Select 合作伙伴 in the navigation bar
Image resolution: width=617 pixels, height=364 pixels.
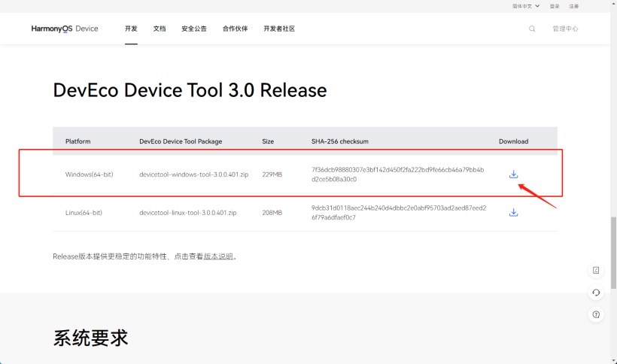[x=235, y=29]
